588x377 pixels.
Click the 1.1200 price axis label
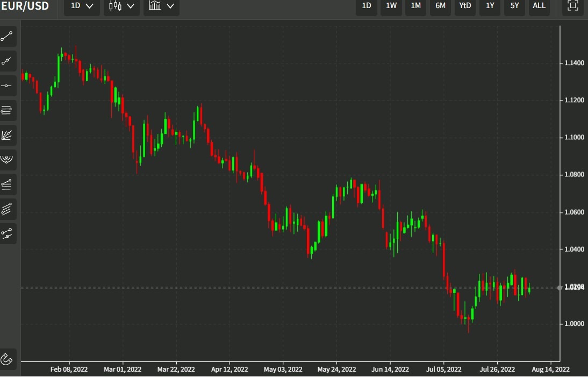[574, 100]
